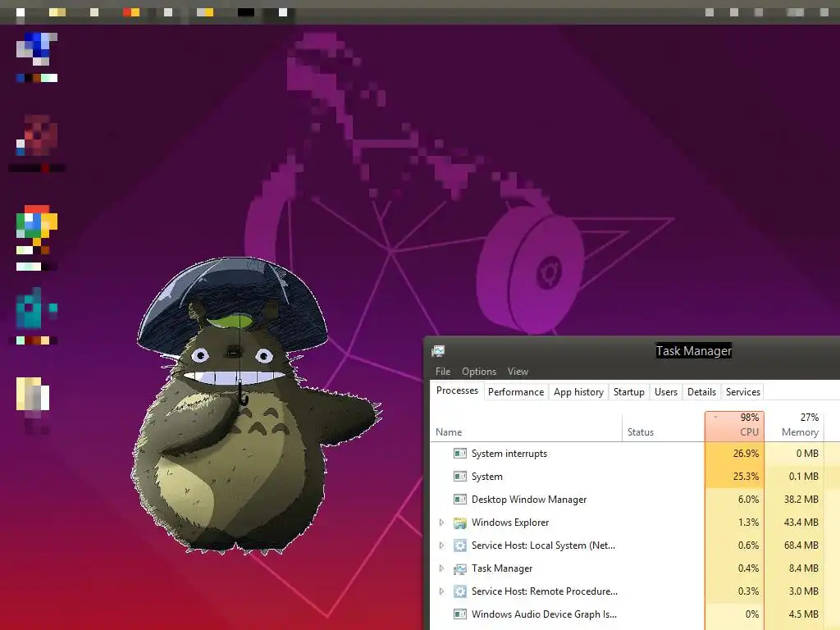Viewport: 840px width, 630px height.
Task: Click the System process icon
Action: (459, 477)
